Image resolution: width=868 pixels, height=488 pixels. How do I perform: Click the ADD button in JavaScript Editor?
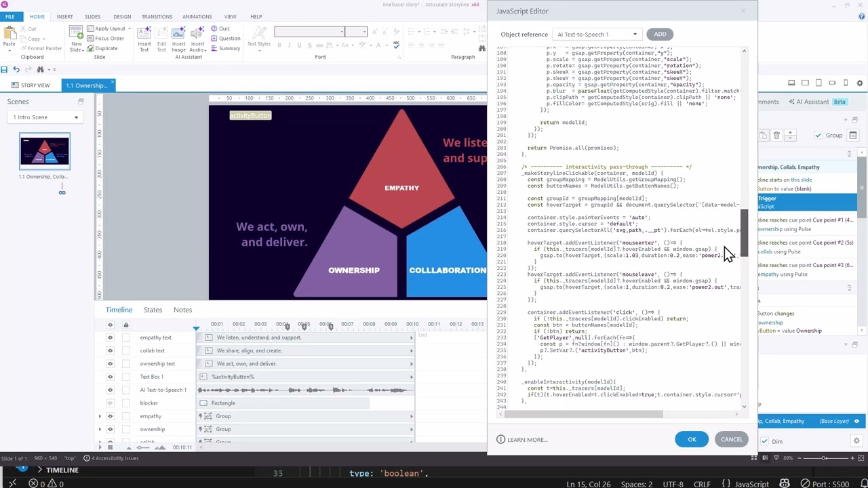660,34
